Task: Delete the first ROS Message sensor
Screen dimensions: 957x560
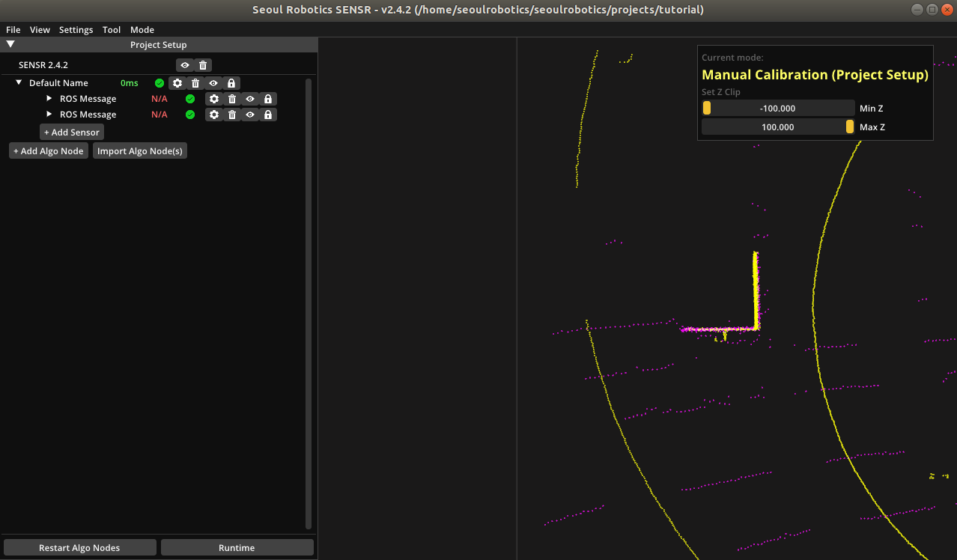Action: tap(232, 99)
